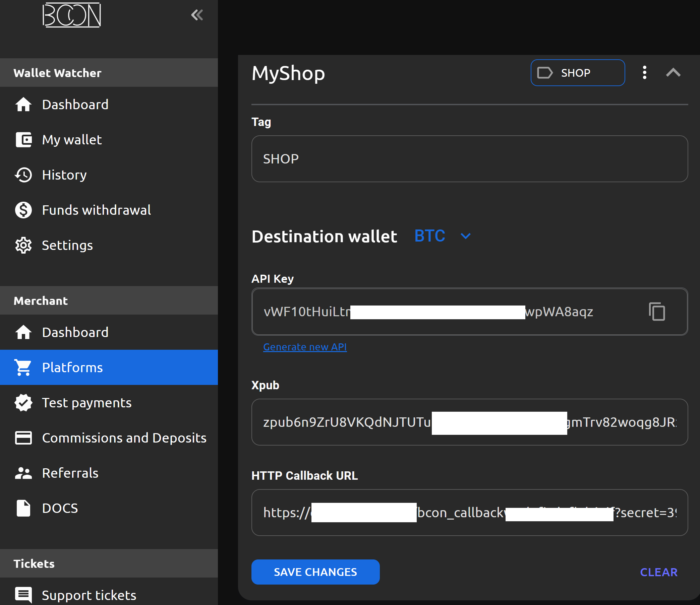The height and width of the screenshot is (605, 700).
Task: Open Wallet Watcher Settings
Action: point(67,245)
